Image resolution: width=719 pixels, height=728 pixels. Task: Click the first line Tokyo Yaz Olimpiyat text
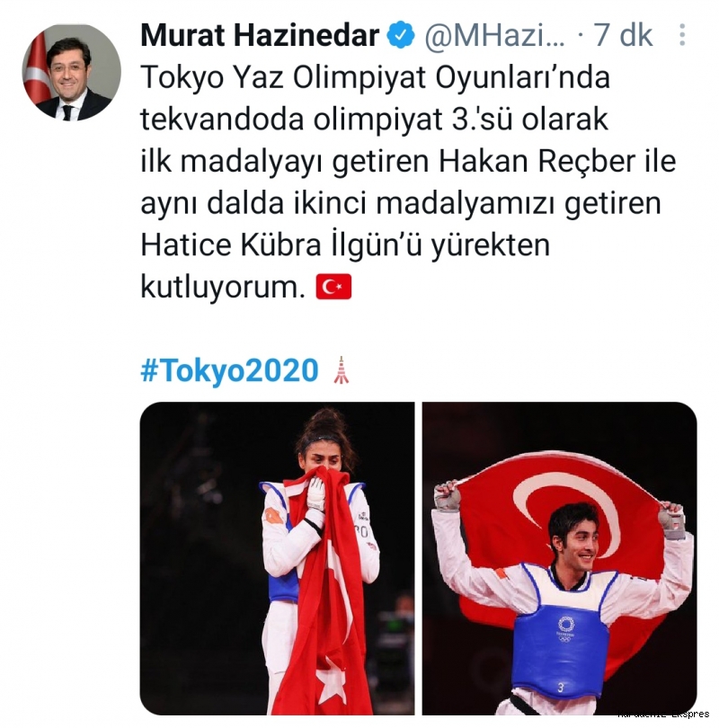[375, 78]
